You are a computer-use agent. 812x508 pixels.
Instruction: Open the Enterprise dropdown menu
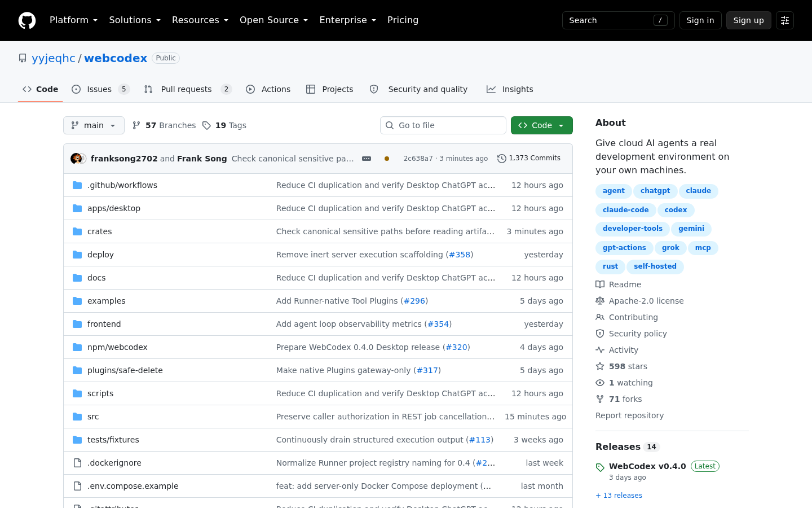[x=347, y=20]
